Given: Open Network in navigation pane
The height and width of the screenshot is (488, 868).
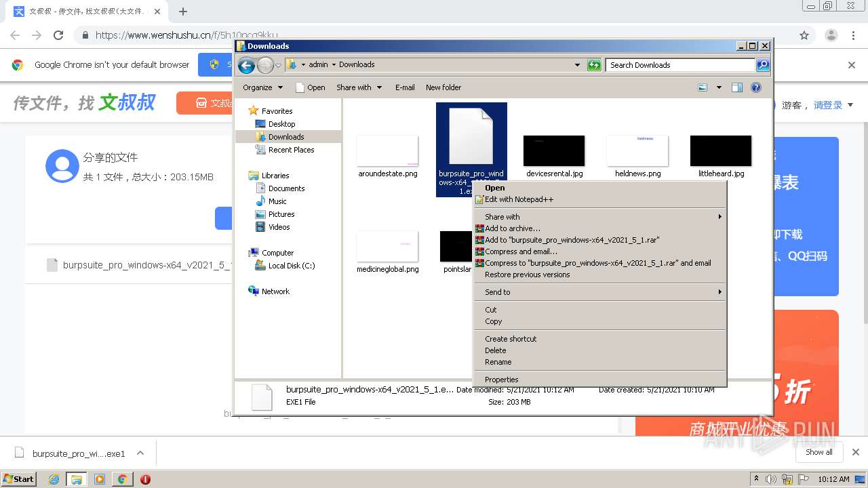Looking at the screenshot, I should pos(275,291).
